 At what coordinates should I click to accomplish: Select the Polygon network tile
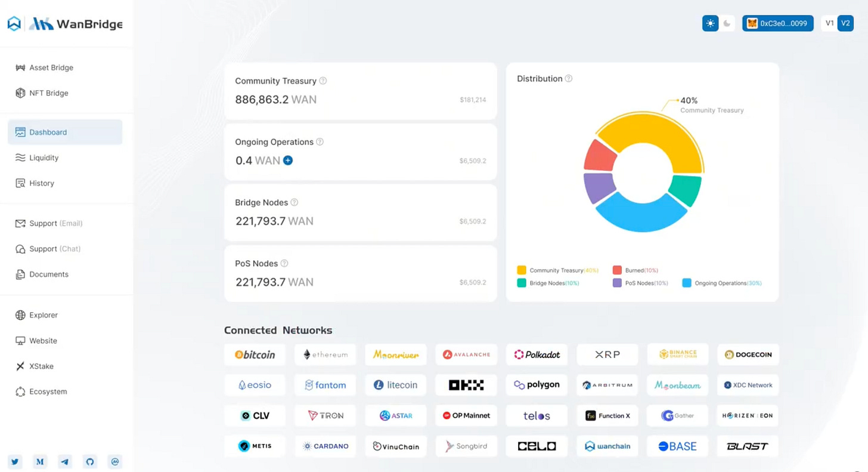point(537,385)
